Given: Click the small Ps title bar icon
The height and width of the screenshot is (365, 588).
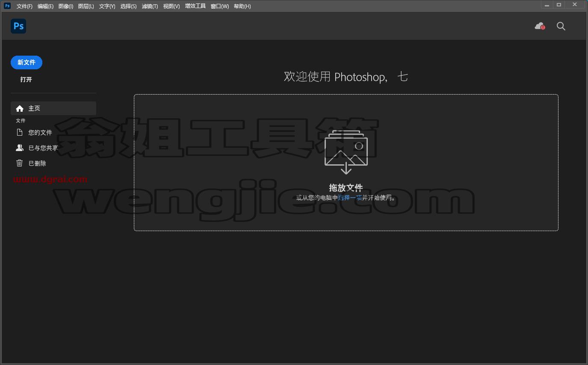Looking at the screenshot, I should [x=7, y=6].
